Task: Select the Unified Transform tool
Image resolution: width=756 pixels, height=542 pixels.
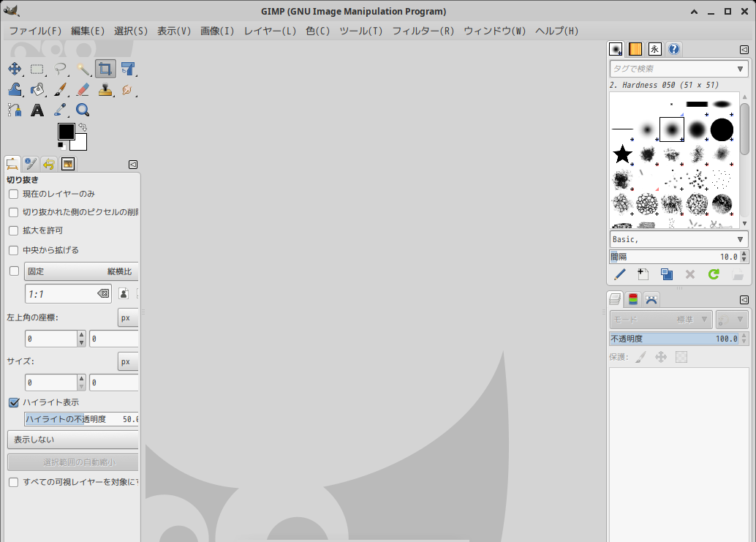Action: click(128, 69)
